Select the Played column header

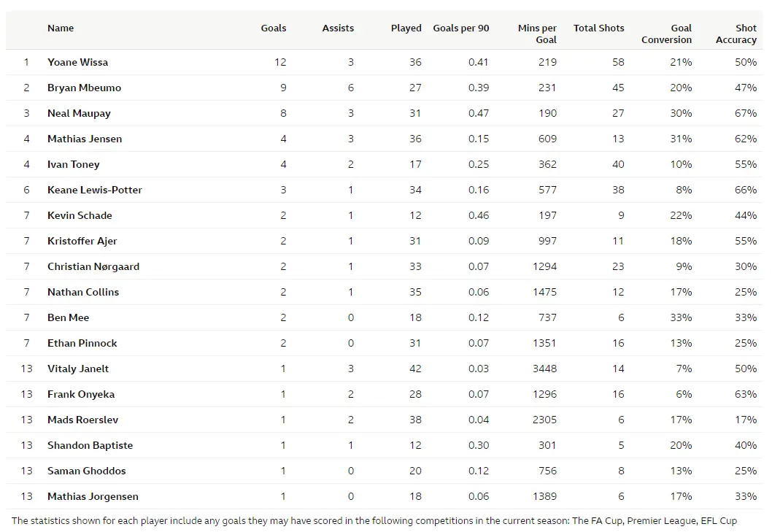pyautogui.click(x=406, y=28)
